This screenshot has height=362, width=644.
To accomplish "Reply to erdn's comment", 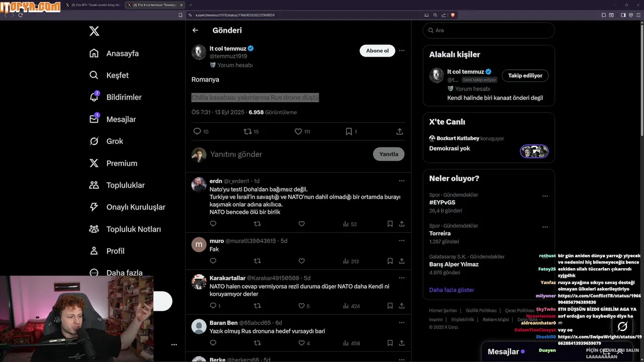I will pos(213,224).
